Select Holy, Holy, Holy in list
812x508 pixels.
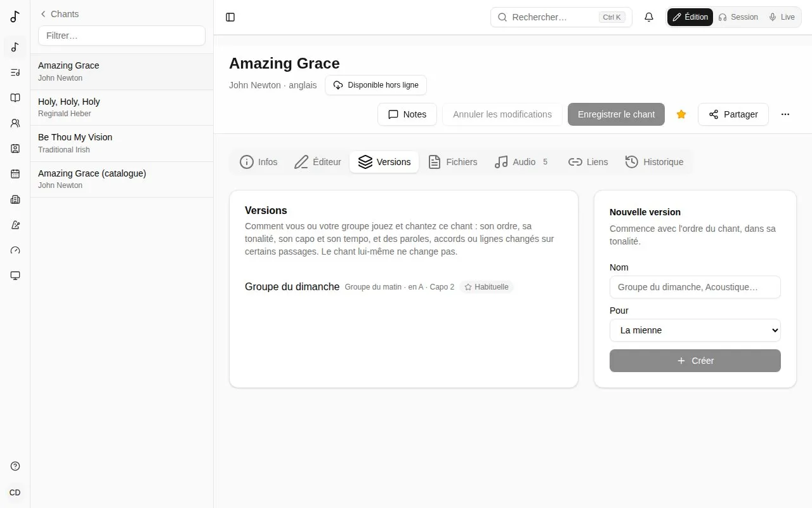click(x=122, y=107)
